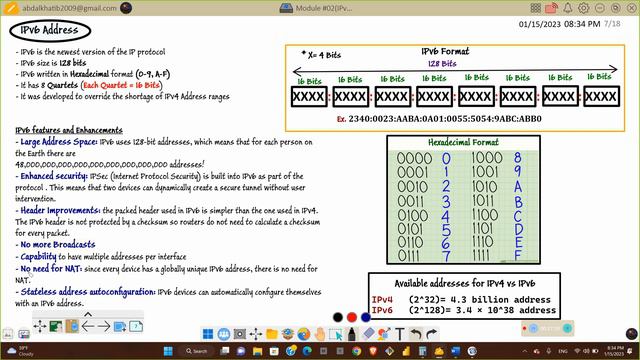Select the selection cursor tool
640x360 pixels.
click(x=336, y=334)
